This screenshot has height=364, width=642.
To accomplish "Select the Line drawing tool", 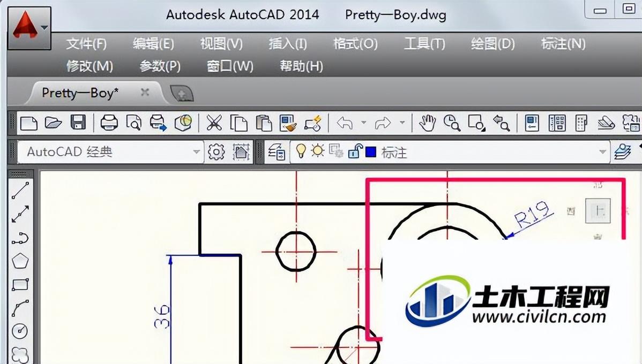I will click(20, 191).
